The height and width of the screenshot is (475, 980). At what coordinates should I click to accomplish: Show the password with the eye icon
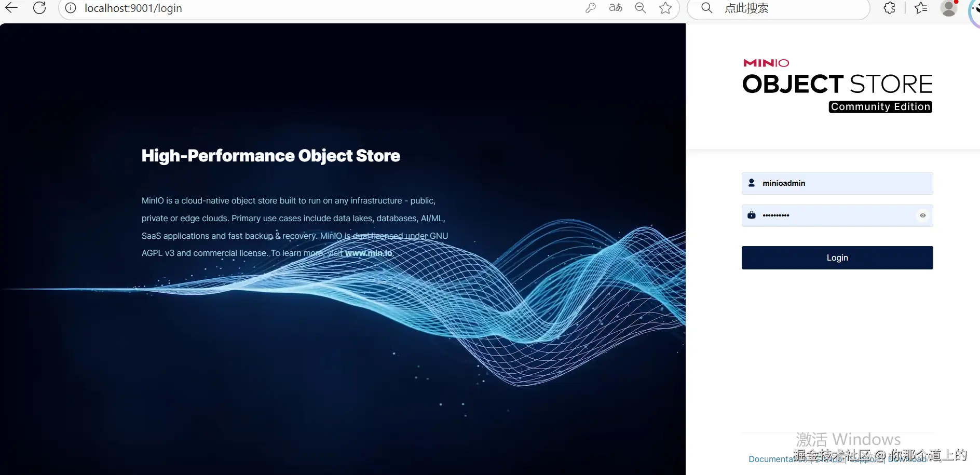pyautogui.click(x=923, y=215)
